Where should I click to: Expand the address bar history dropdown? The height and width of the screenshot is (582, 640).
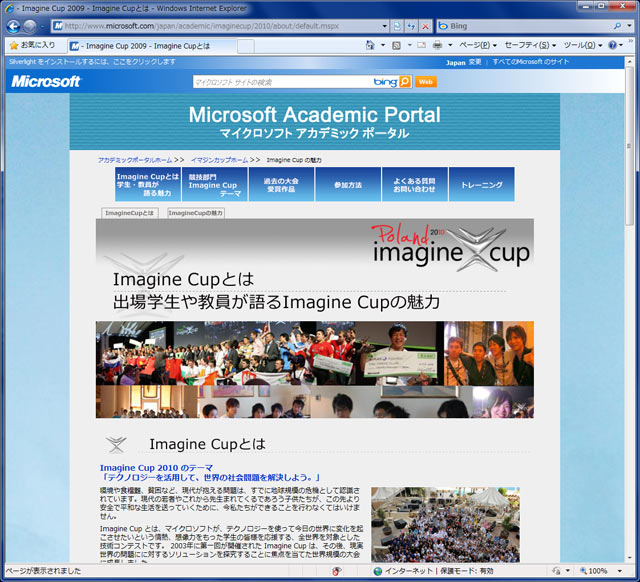(384, 26)
